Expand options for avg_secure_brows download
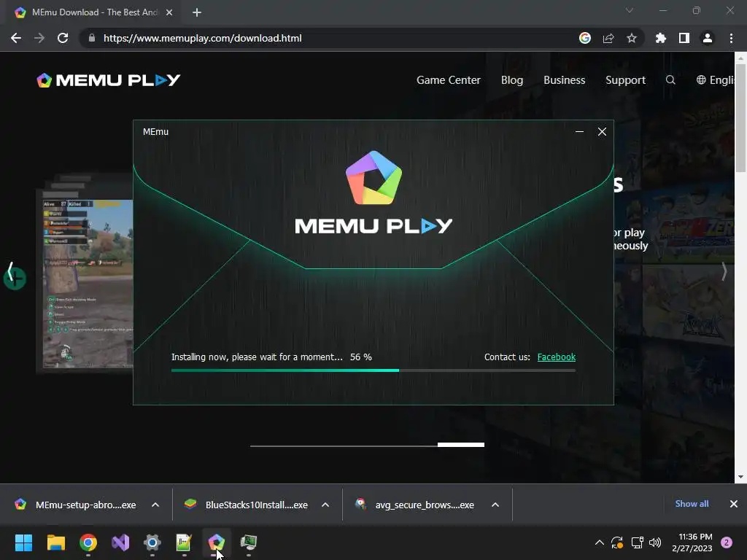Image resolution: width=747 pixels, height=560 pixels. pos(495,505)
